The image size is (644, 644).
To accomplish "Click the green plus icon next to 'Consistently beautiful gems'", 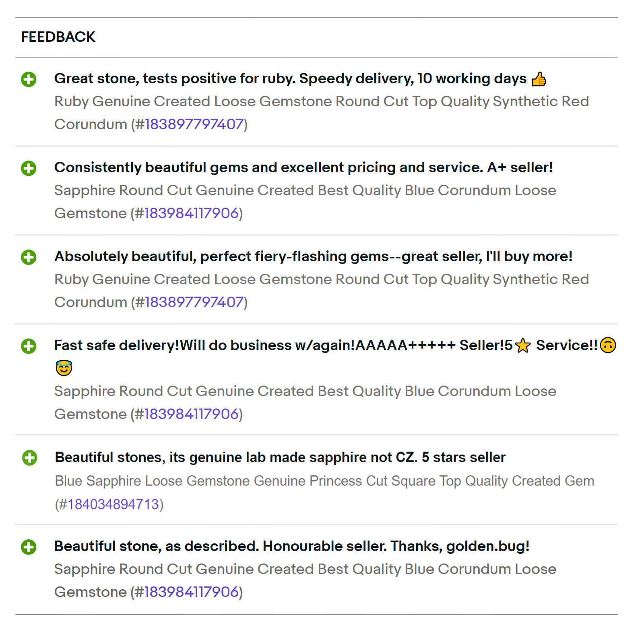I will 29,168.
